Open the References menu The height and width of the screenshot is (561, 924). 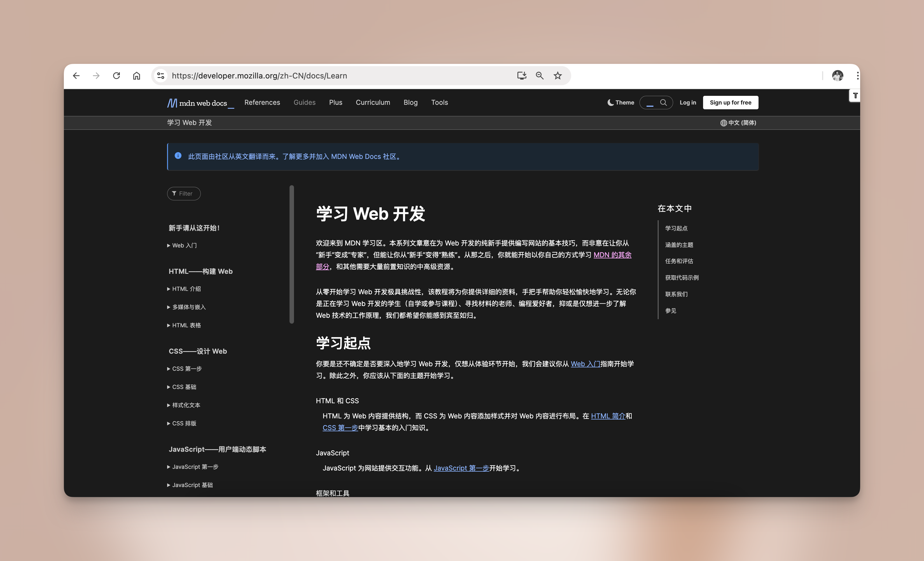(262, 103)
